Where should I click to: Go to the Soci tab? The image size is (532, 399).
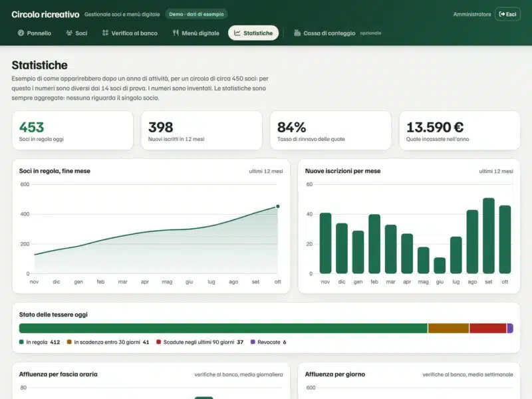pos(76,33)
